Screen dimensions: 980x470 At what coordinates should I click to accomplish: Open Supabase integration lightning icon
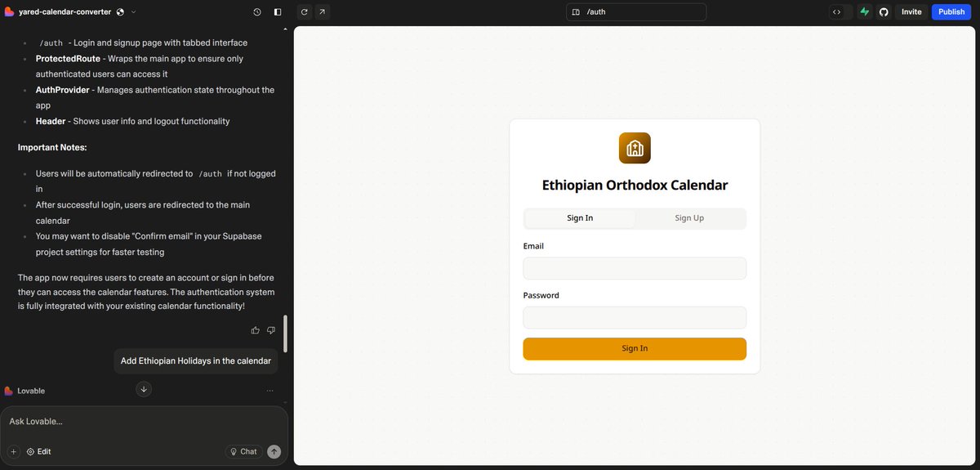click(x=865, y=12)
